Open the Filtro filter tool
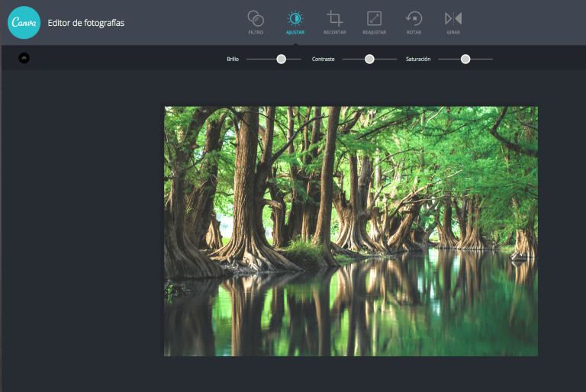Image resolution: width=586 pixels, height=392 pixels. (256, 21)
